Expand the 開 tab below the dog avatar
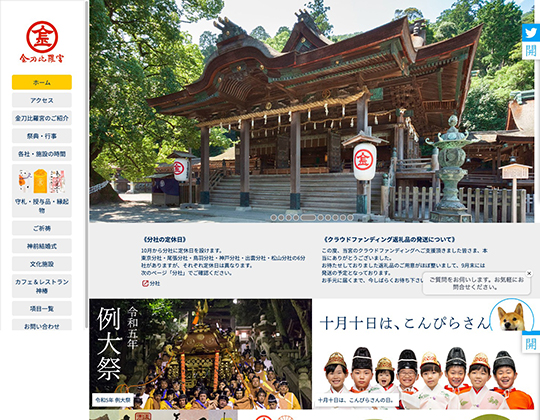Viewport: 540px width, 420px height. tap(531, 343)
